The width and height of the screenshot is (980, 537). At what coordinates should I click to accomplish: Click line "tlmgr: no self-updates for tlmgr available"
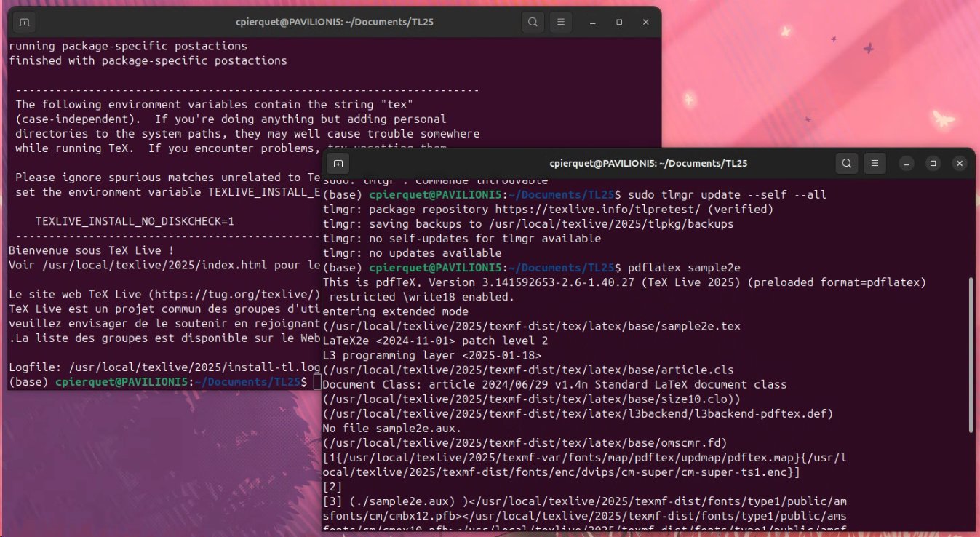(x=462, y=239)
